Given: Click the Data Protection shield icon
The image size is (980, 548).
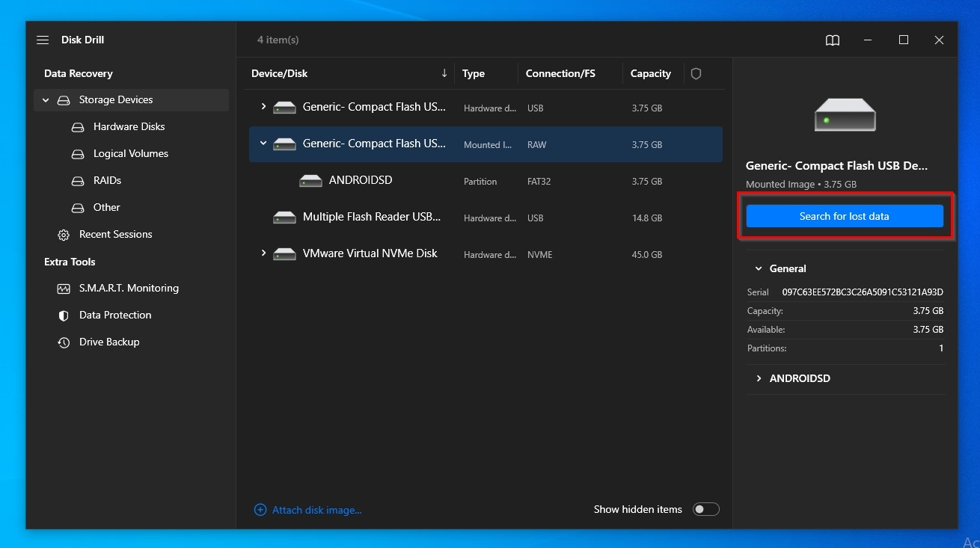Looking at the screenshot, I should 64,315.
